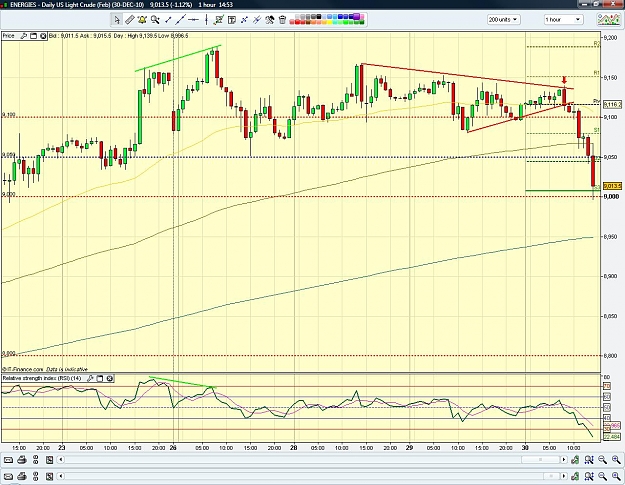625x485 pixels.
Task: Open Price panel wrench settings
Action: 24,36
